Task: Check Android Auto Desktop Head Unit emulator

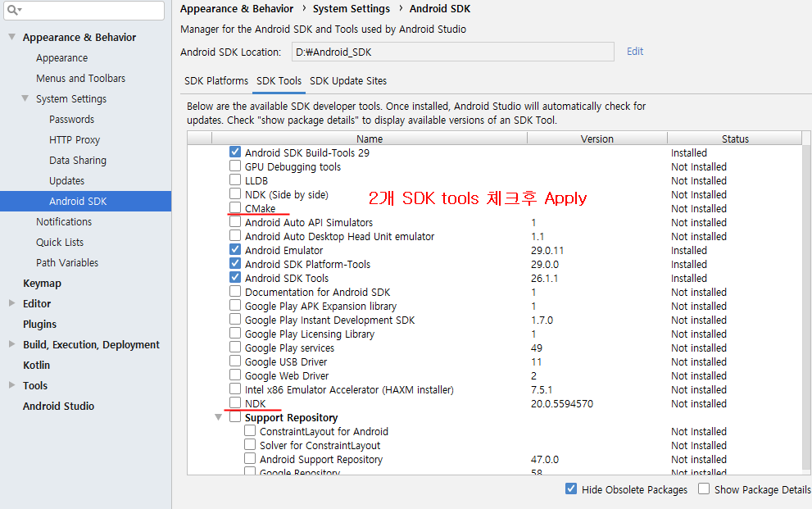Action: (x=235, y=235)
